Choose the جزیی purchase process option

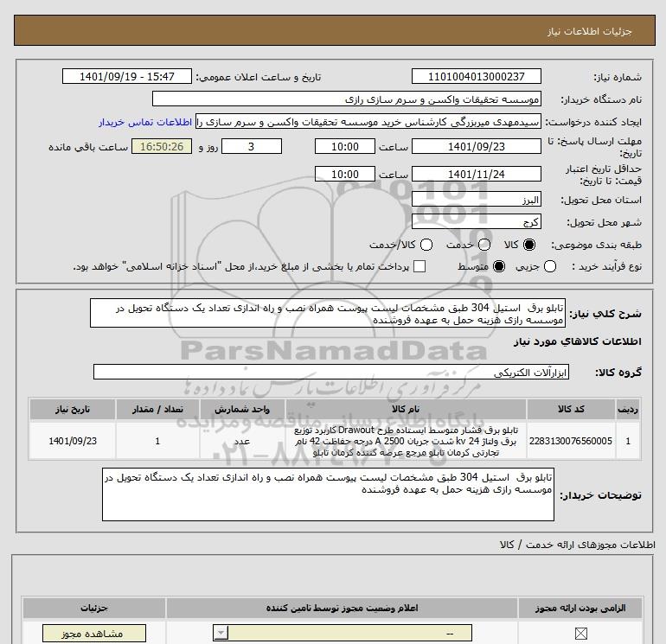coord(550,266)
